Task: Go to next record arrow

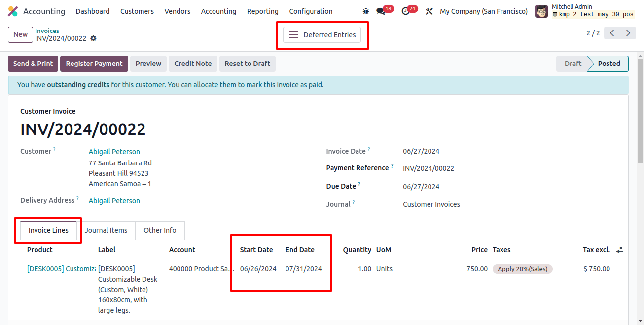Action: (628, 33)
